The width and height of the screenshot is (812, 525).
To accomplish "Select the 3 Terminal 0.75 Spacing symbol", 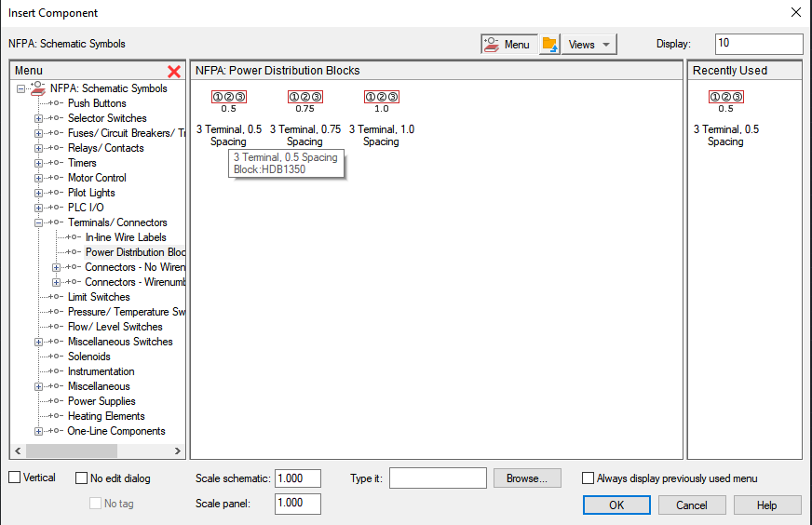I will coord(305,101).
